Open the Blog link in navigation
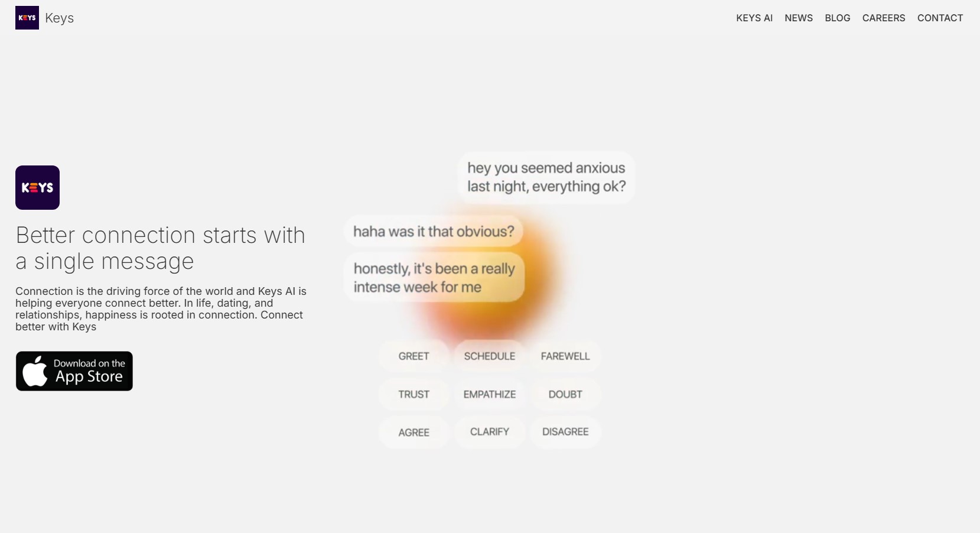The height and width of the screenshot is (533, 980). [837, 18]
